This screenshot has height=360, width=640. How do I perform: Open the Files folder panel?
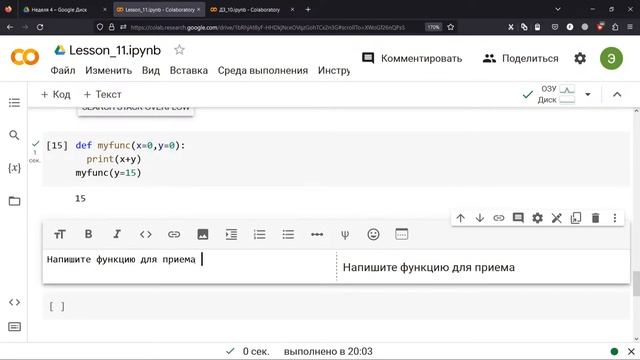[14, 201]
